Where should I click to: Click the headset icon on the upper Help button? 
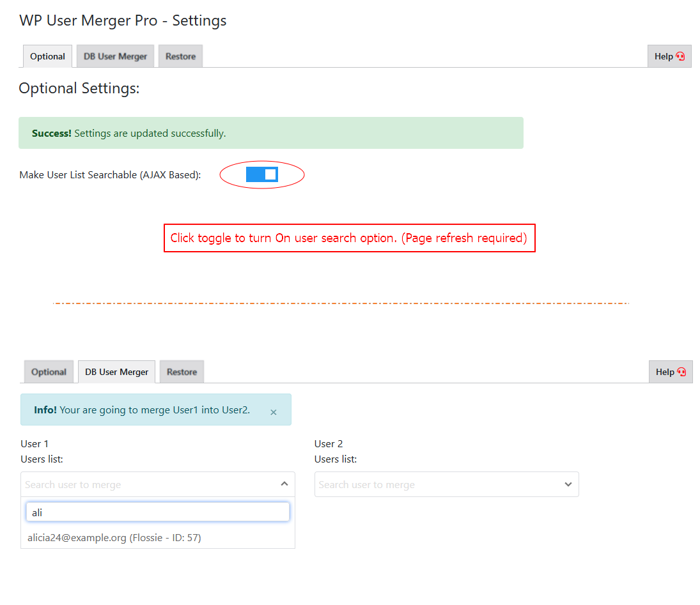pyautogui.click(x=680, y=56)
